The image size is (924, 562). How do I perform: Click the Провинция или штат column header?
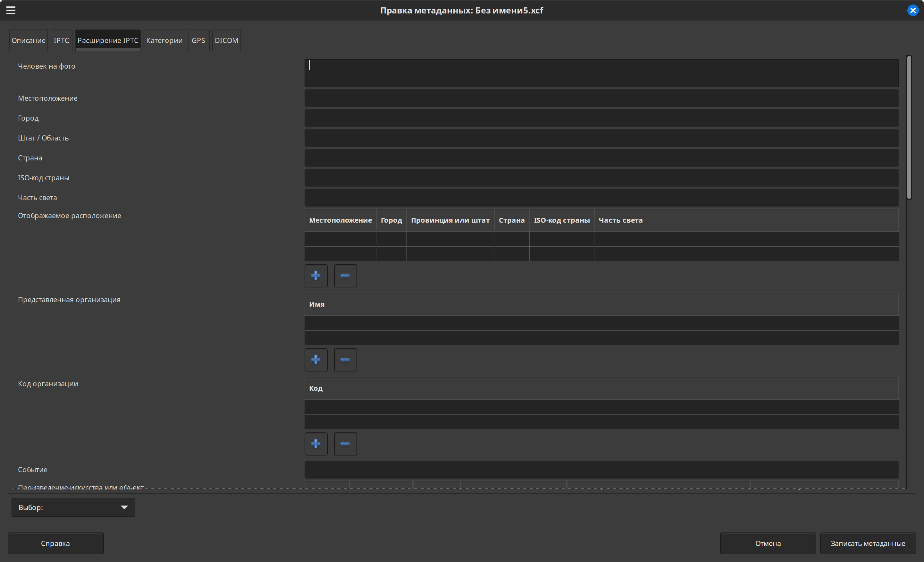click(450, 220)
